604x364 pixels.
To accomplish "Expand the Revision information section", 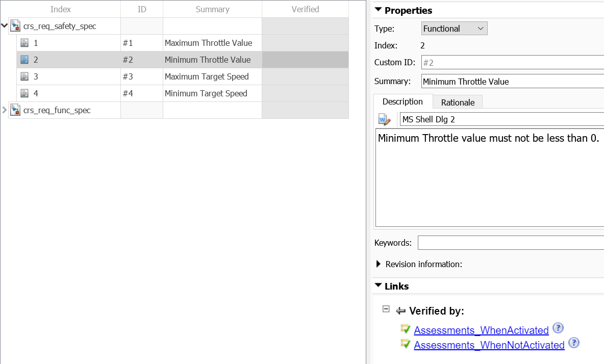I will (x=379, y=264).
